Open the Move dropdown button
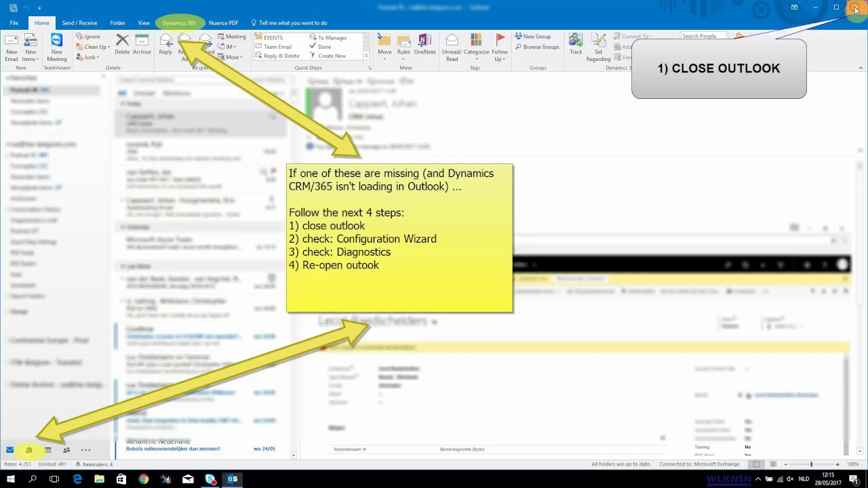This screenshot has height=488, width=868. pos(384,47)
